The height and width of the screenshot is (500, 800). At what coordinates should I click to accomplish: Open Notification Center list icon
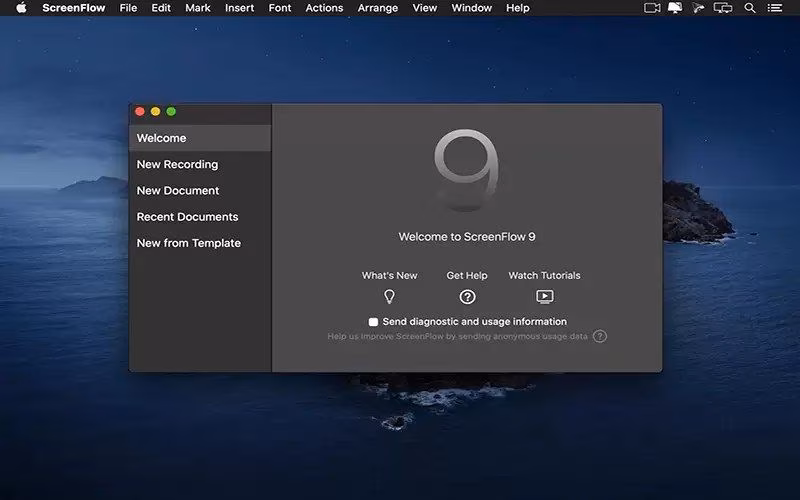(775, 8)
